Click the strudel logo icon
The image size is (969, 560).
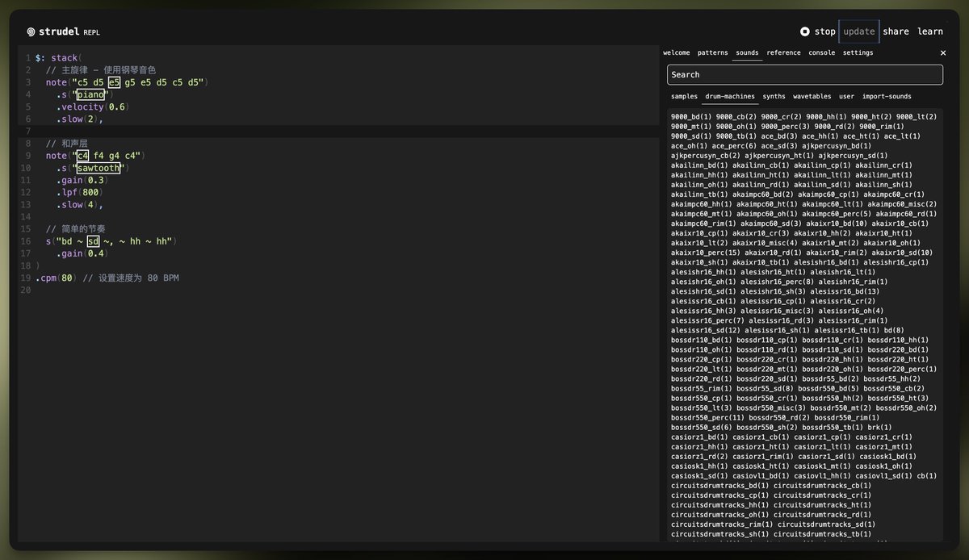[31, 32]
